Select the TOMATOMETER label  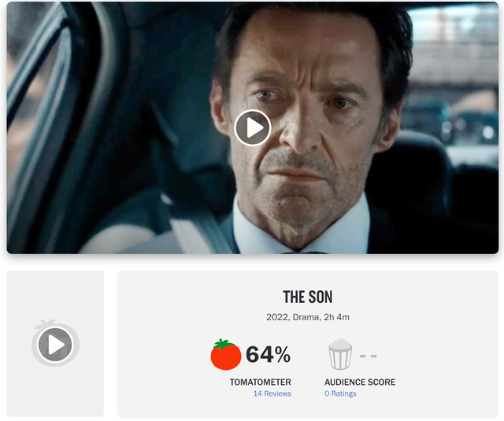click(261, 382)
